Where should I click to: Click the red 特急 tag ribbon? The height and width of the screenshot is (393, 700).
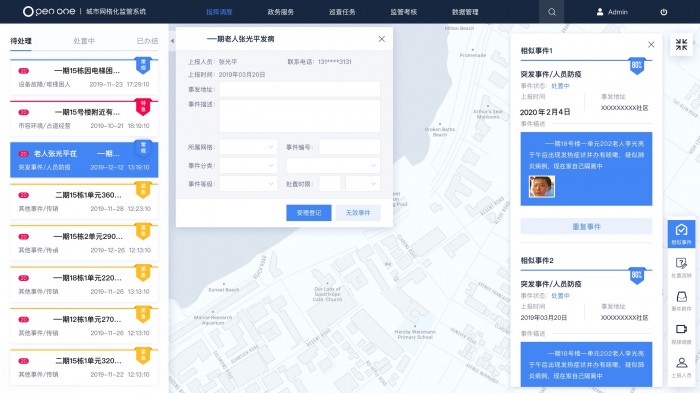(143, 107)
